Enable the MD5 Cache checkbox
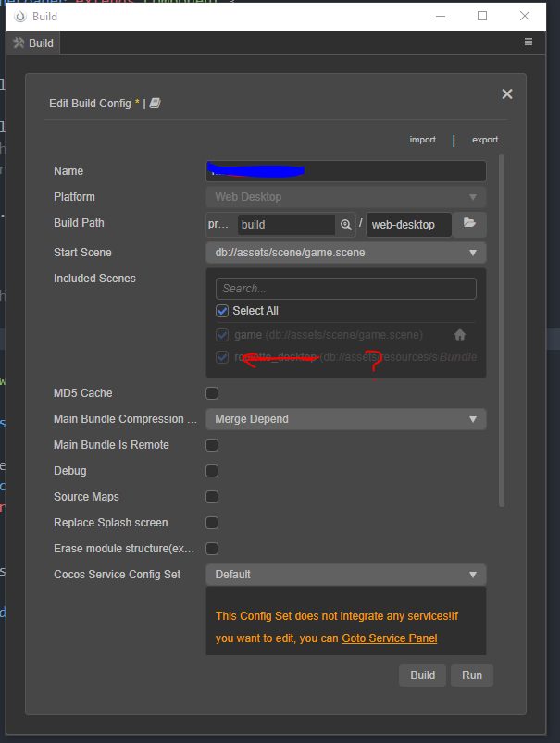This screenshot has width=560, height=743. pos(212,393)
